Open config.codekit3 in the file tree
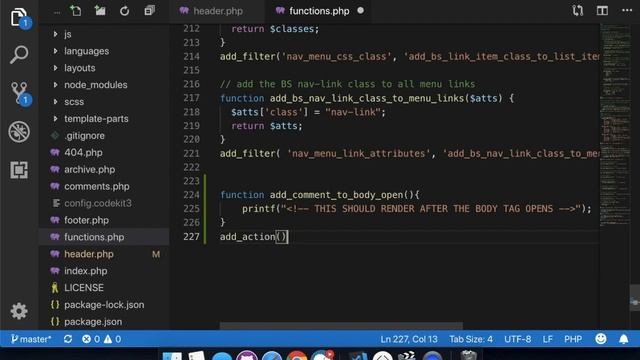Image resolution: width=640 pixels, height=360 pixels. 98,203
